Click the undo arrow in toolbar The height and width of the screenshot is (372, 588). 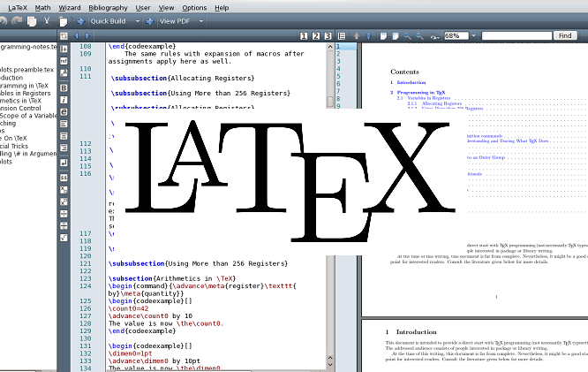coord(3,21)
